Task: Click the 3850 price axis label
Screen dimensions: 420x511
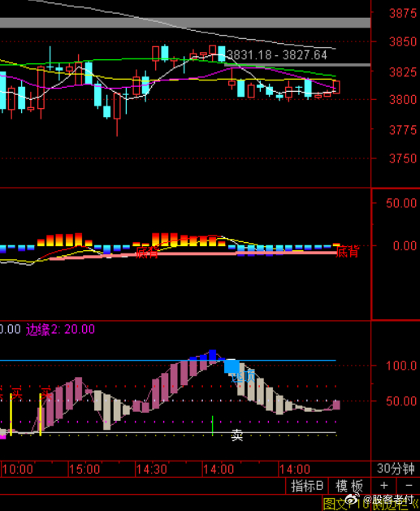Action: point(403,41)
